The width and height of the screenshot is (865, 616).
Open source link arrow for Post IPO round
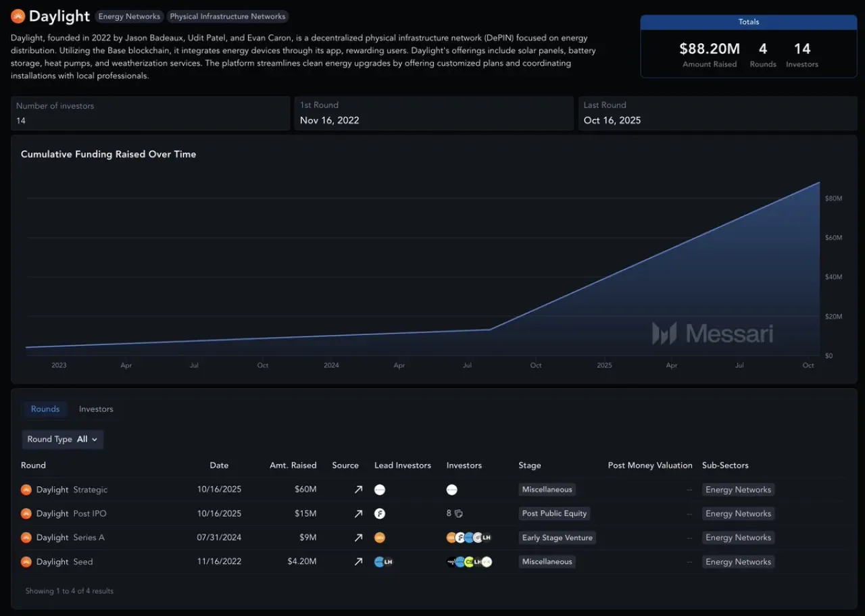click(x=358, y=514)
